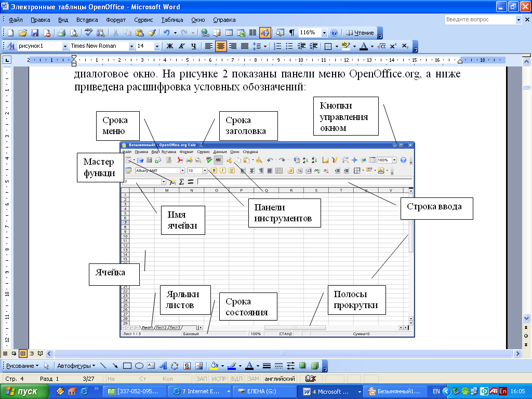Switch to Чтение reading mode
Screen dimensions: 532x399
[360, 33]
